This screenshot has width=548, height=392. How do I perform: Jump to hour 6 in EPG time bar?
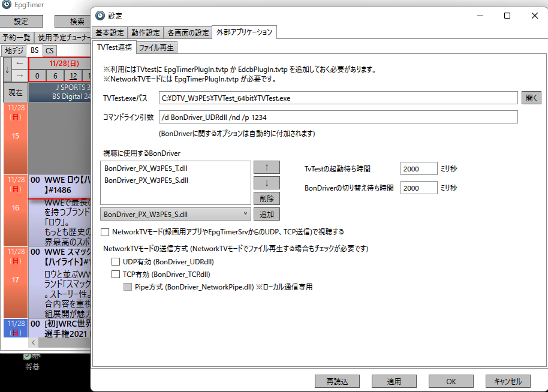[55, 76]
